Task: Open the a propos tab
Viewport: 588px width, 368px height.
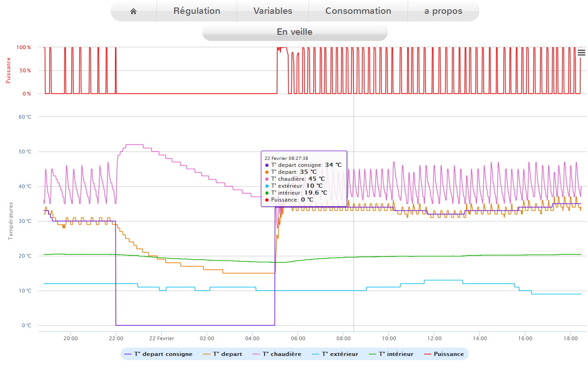Action: point(443,11)
